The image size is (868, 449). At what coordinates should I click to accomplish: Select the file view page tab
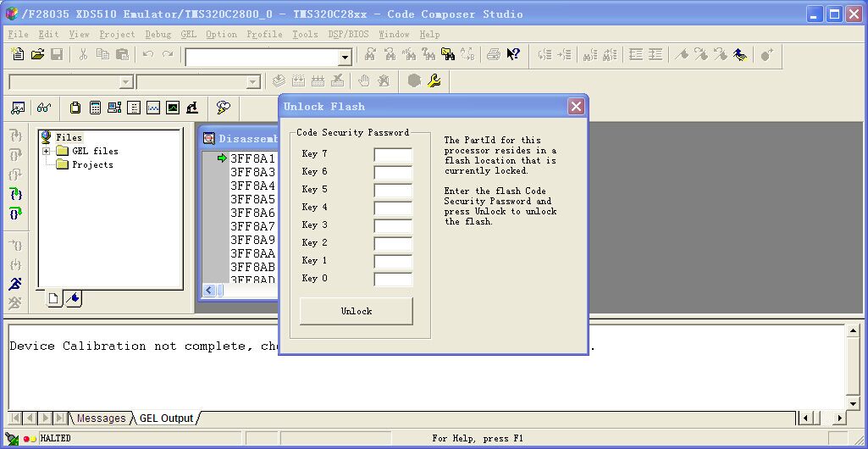[x=53, y=300]
